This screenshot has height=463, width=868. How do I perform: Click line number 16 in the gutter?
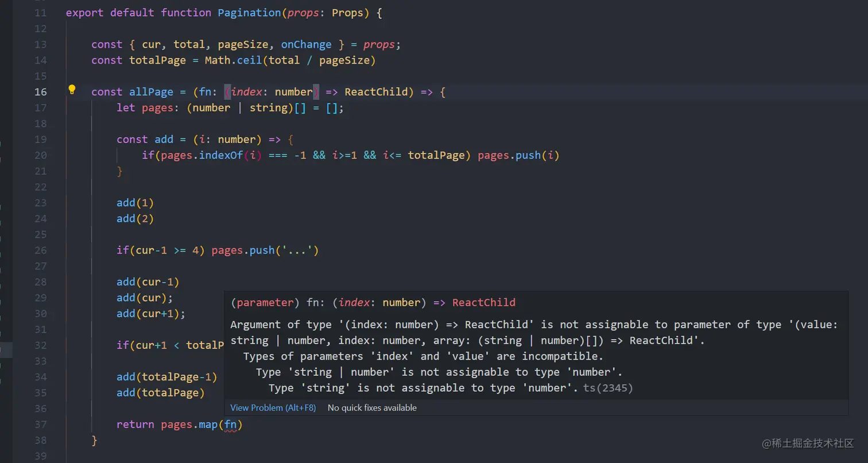40,92
